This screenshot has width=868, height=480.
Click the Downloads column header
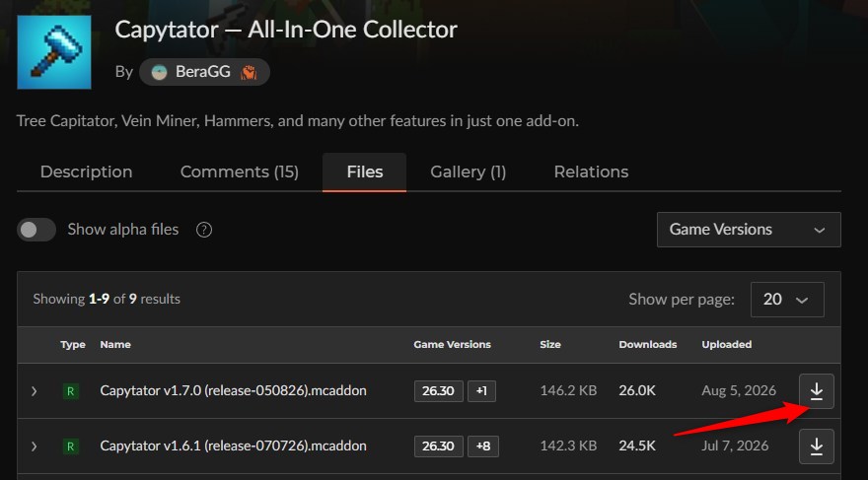648,345
